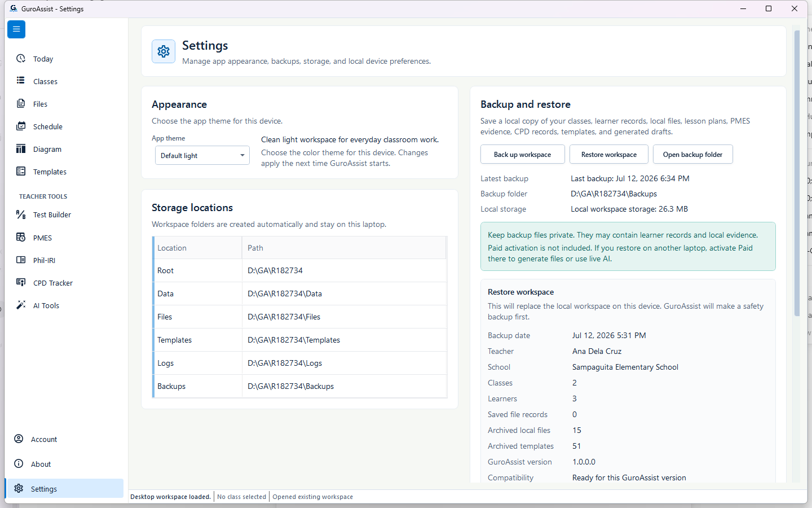Image resolution: width=812 pixels, height=508 pixels.
Task: Open the CPD Tracker page
Action: pos(64,283)
